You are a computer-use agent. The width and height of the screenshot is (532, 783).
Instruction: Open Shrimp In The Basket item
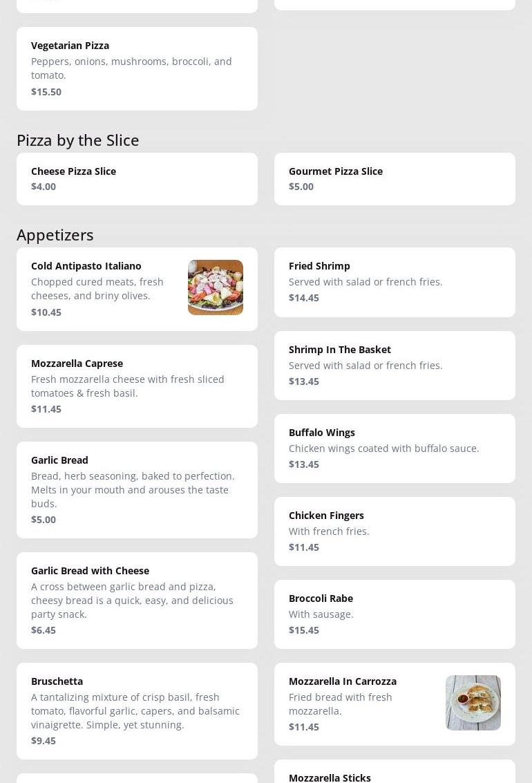395,365
